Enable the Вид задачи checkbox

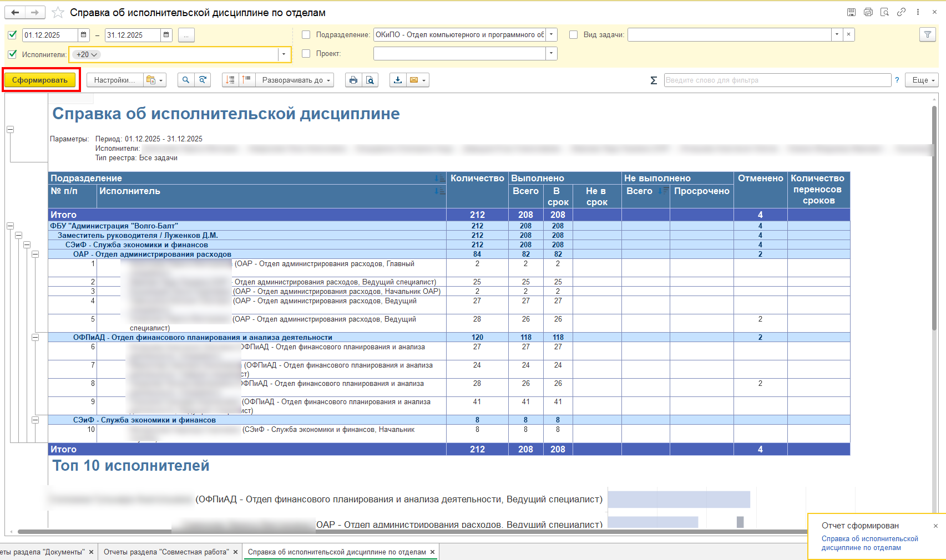(574, 35)
